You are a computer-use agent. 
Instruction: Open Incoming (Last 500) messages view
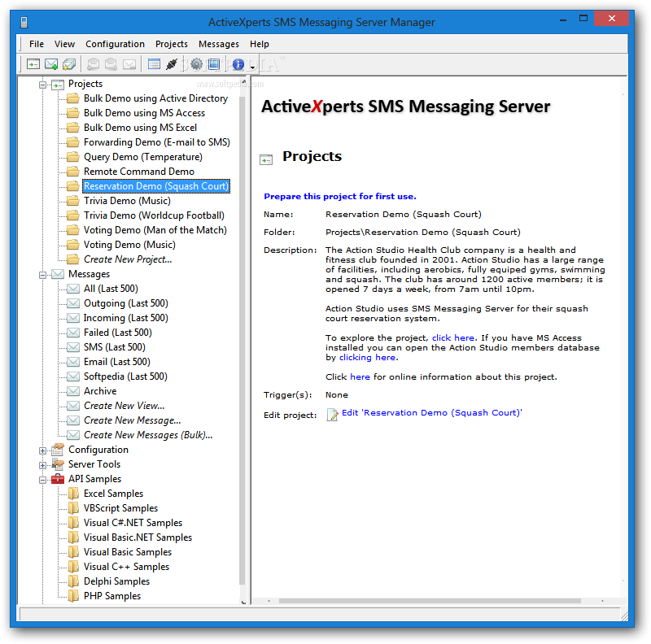pos(126,318)
